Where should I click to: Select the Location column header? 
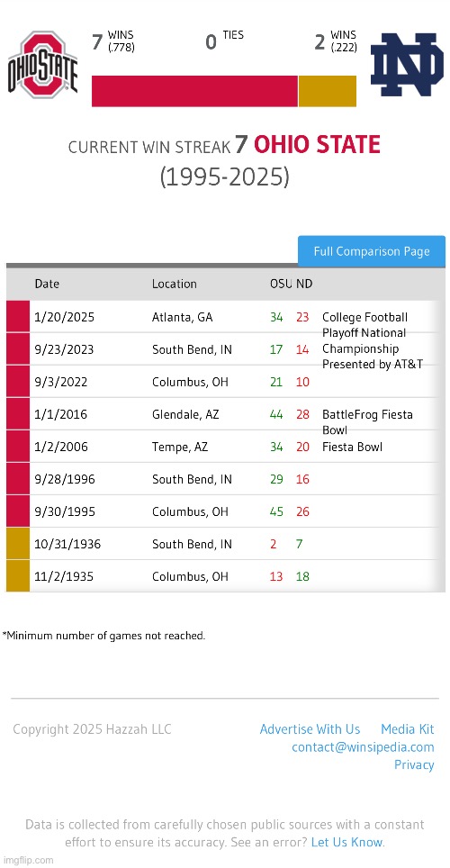[x=175, y=284]
